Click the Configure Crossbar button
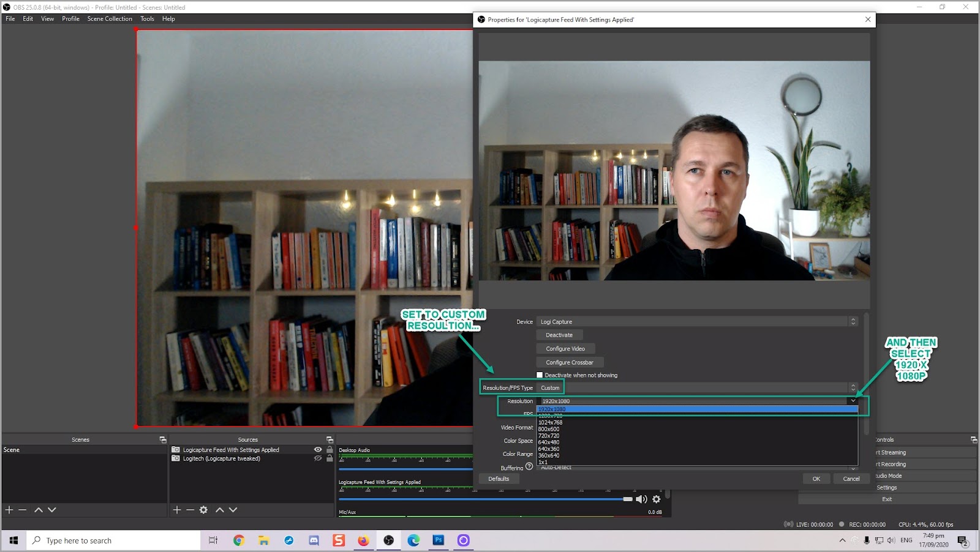Image resolution: width=980 pixels, height=552 pixels. 570,362
